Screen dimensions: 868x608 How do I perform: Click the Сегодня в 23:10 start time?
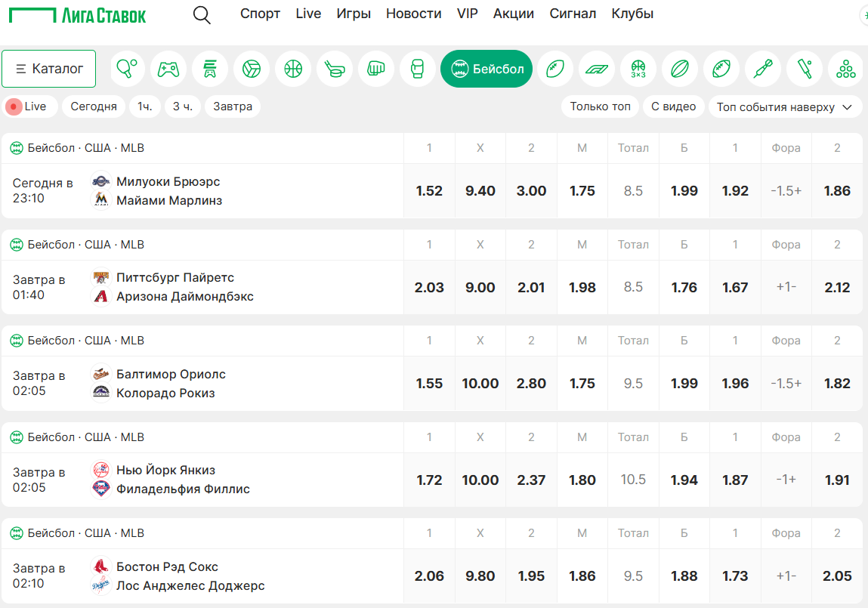point(42,190)
